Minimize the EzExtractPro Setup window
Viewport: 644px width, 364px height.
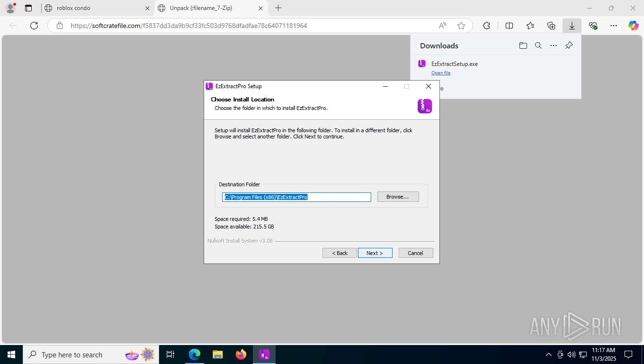[x=385, y=86]
